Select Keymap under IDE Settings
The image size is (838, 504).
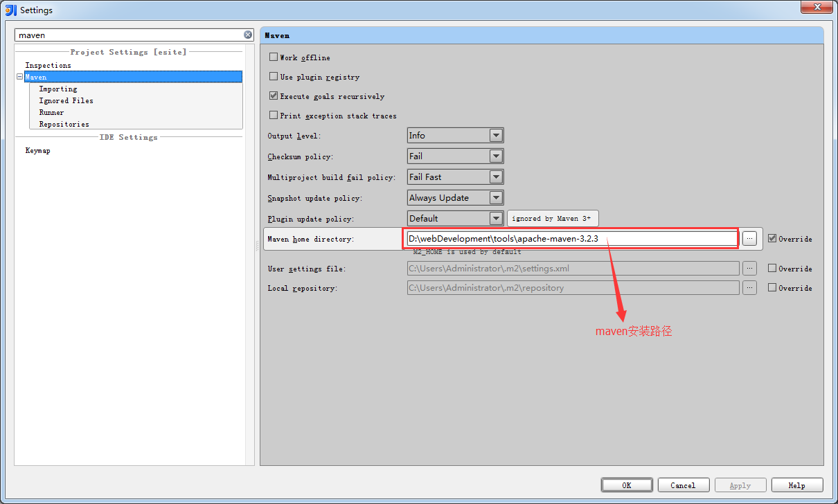(37, 150)
